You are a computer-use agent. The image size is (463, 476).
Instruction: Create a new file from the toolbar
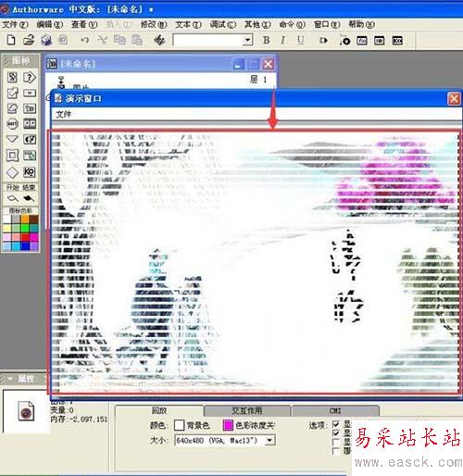[x=11, y=40]
